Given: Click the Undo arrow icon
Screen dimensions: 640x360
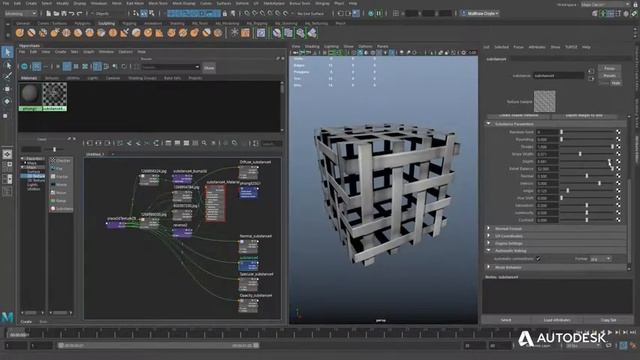Looking at the screenshot, I should pyautogui.click(x=71, y=13).
